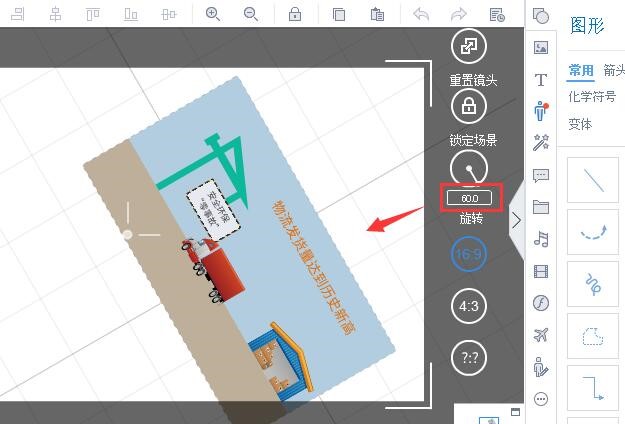Select the 4:3 aspect ratio
Viewport: 625px width, 424px height.
coord(469,306)
